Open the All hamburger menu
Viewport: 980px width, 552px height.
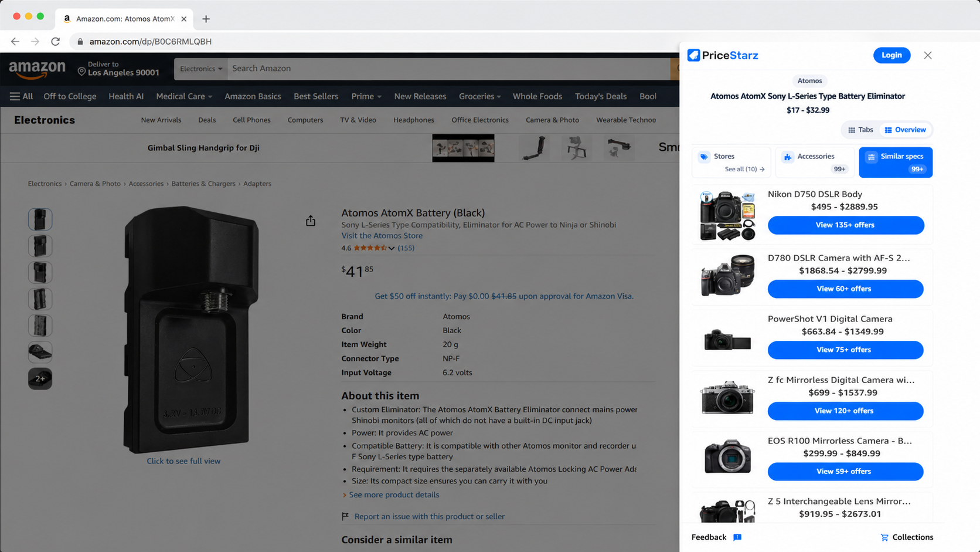(x=21, y=96)
